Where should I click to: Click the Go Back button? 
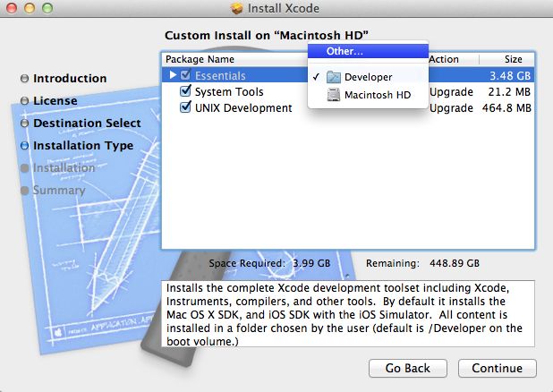[x=408, y=368]
